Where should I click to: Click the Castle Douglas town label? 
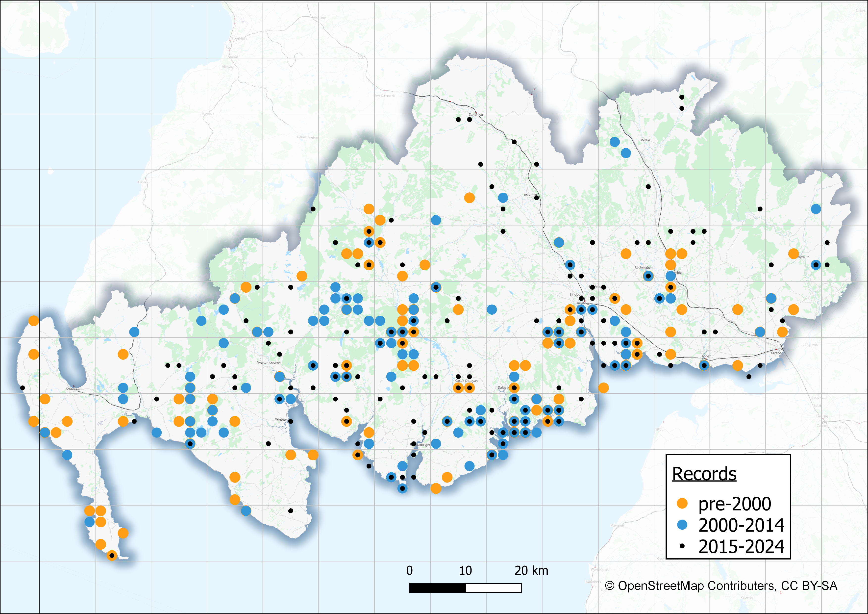[x=466, y=381]
